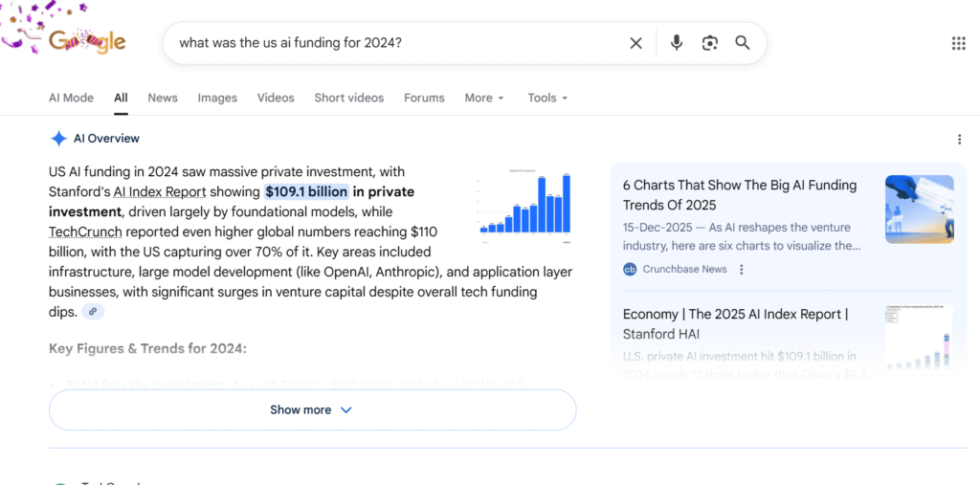Click the 'Crunchbase News' source label
The image size is (980, 485).
(x=684, y=270)
